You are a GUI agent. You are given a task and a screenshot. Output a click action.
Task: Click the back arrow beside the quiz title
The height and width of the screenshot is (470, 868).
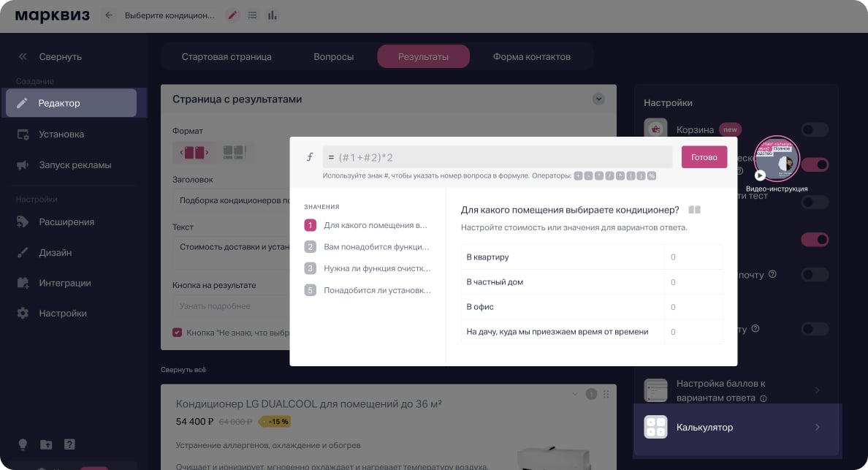[110, 15]
